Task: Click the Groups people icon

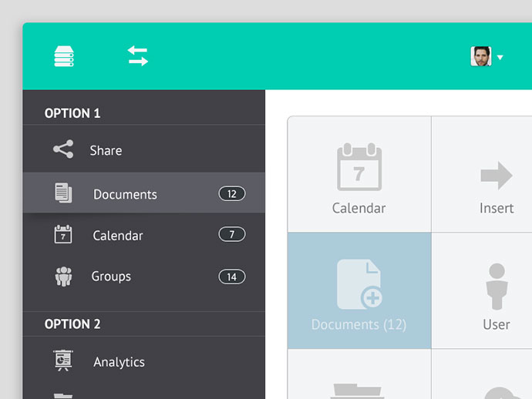Action: pyautogui.click(x=63, y=277)
